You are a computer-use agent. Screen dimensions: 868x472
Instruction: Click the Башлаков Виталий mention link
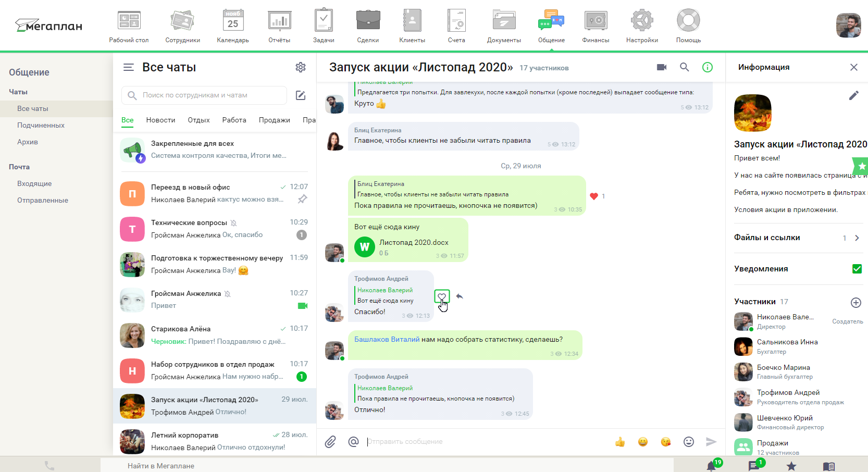[387, 339]
